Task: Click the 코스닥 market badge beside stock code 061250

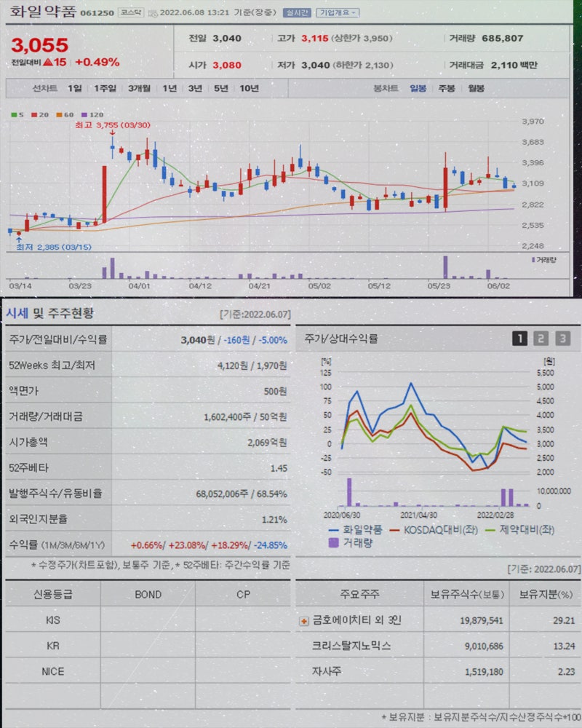Action: pyautogui.click(x=130, y=11)
